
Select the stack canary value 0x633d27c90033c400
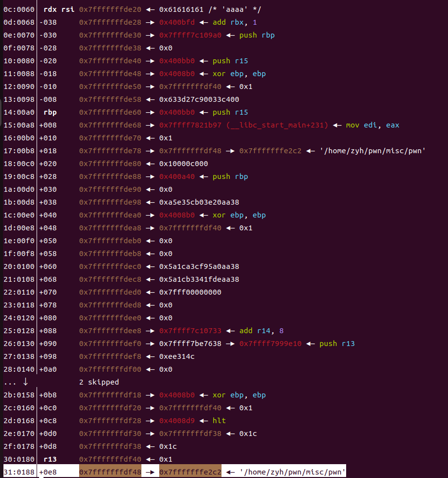click(199, 99)
